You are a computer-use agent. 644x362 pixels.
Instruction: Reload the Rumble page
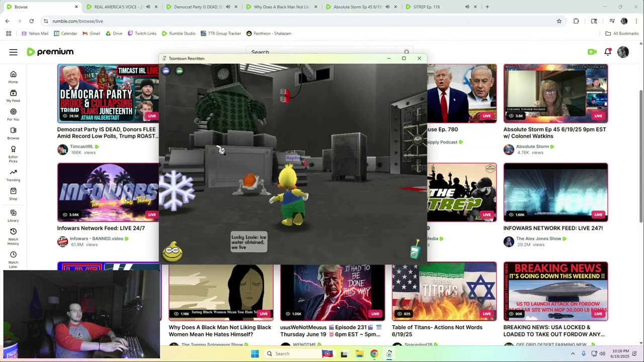pyautogui.click(x=31, y=21)
